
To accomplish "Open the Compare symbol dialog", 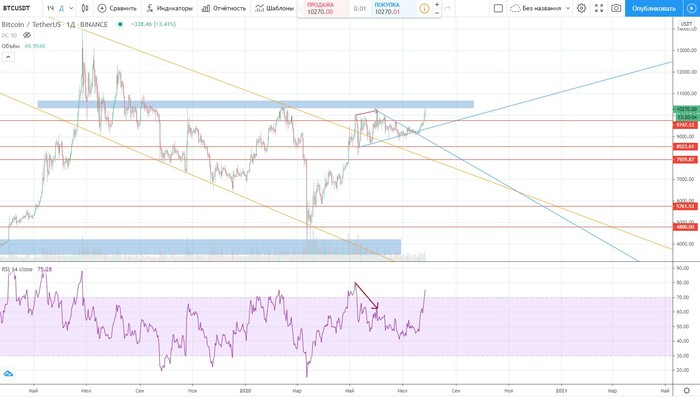I will click(x=117, y=8).
